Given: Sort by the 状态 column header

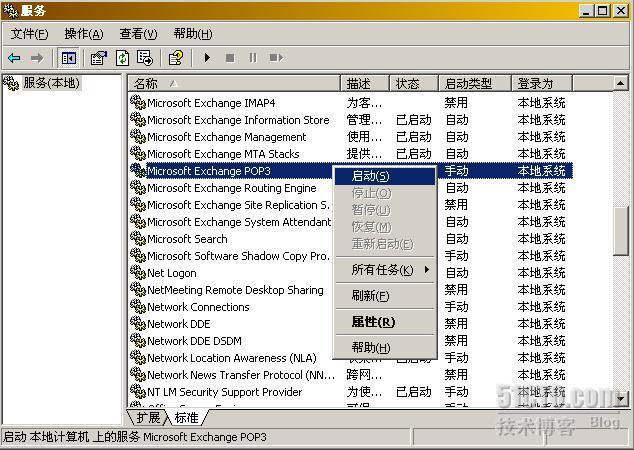Looking at the screenshot, I should (x=414, y=84).
